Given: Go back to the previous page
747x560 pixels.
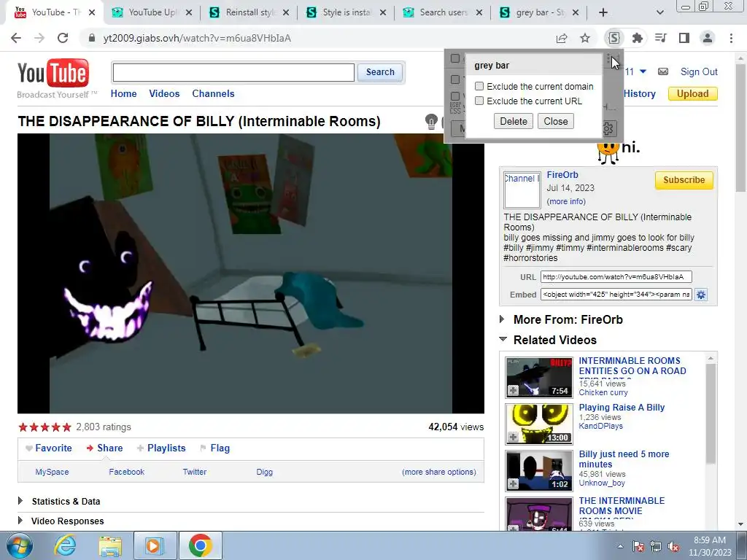Looking at the screenshot, I should tap(16, 38).
